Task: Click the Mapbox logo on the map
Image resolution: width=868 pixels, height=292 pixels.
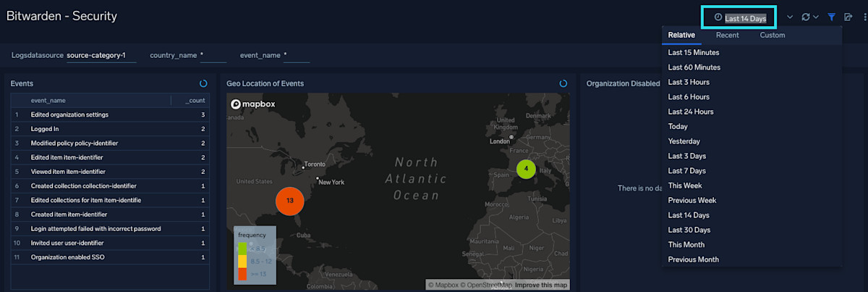Action: click(250, 104)
